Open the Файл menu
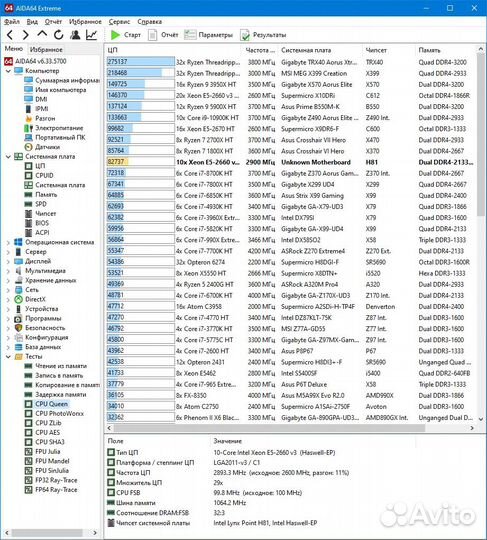The height and width of the screenshot is (540, 487). [x=11, y=22]
